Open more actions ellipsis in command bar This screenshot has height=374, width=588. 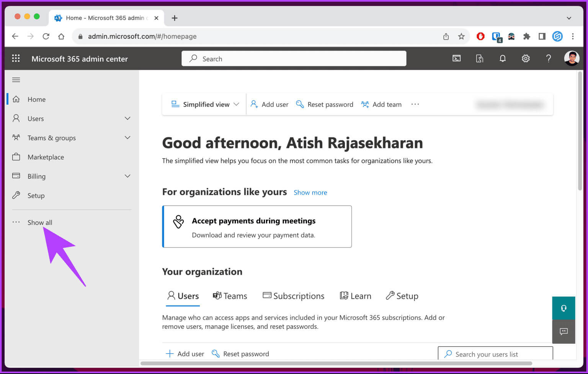click(415, 104)
